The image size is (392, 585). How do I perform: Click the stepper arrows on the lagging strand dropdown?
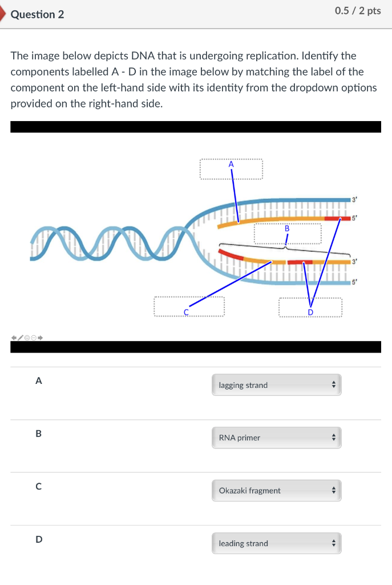tap(333, 384)
